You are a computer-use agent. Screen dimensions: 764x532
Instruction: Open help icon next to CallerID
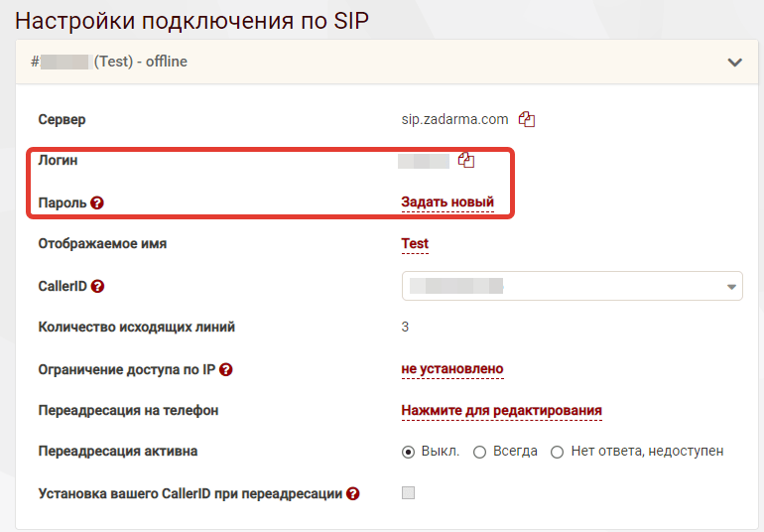(x=97, y=286)
